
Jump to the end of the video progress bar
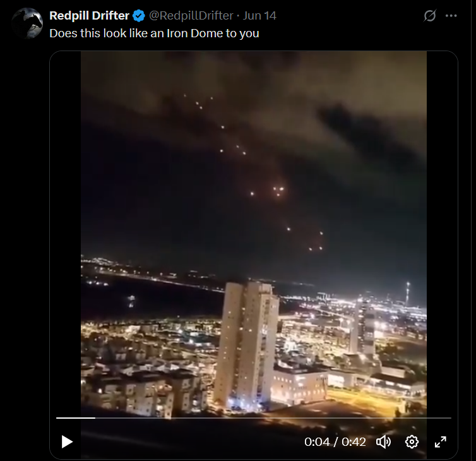coord(451,418)
